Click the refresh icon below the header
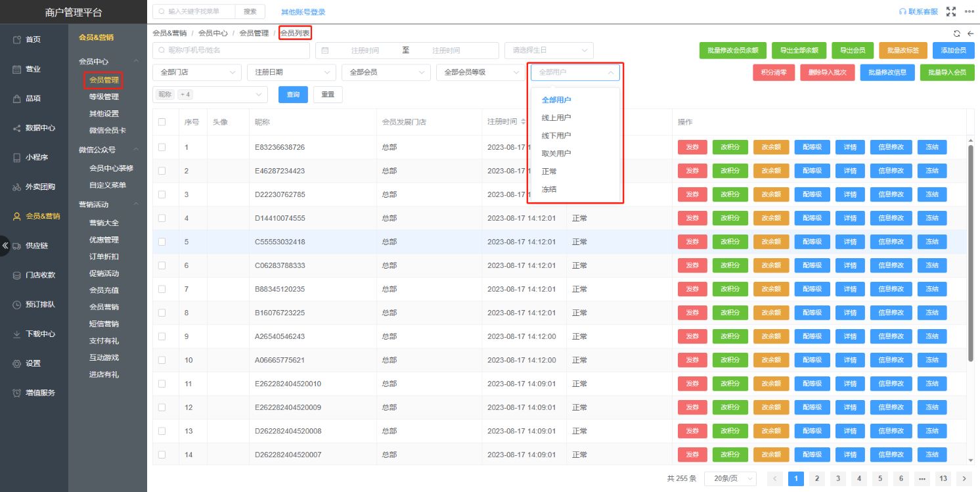 point(957,34)
